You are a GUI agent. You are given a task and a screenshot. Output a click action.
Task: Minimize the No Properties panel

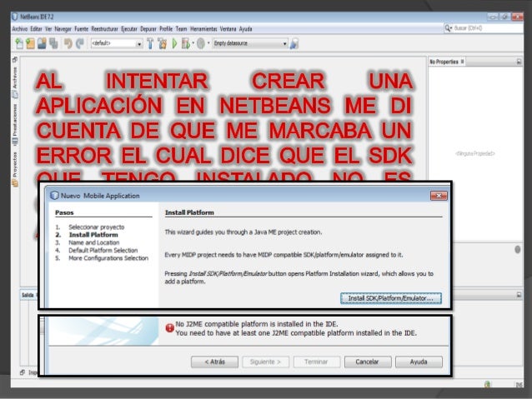click(x=519, y=62)
